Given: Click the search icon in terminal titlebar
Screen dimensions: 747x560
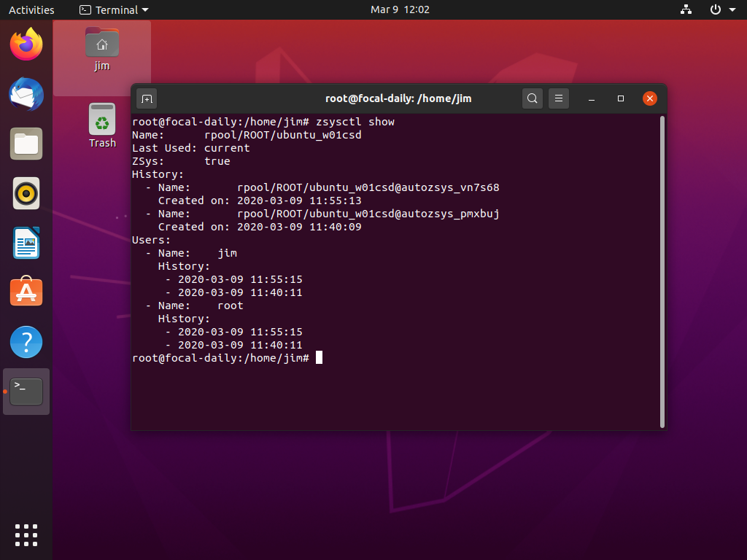Looking at the screenshot, I should [x=532, y=98].
